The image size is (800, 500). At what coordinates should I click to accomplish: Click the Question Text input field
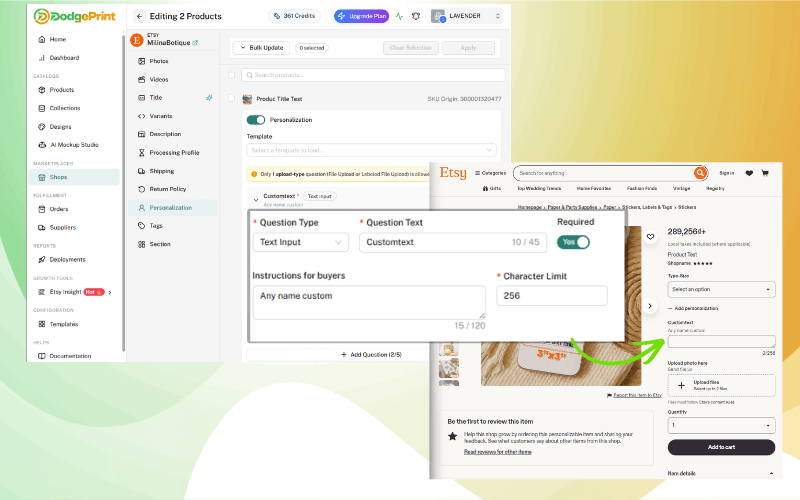point(453,242)
